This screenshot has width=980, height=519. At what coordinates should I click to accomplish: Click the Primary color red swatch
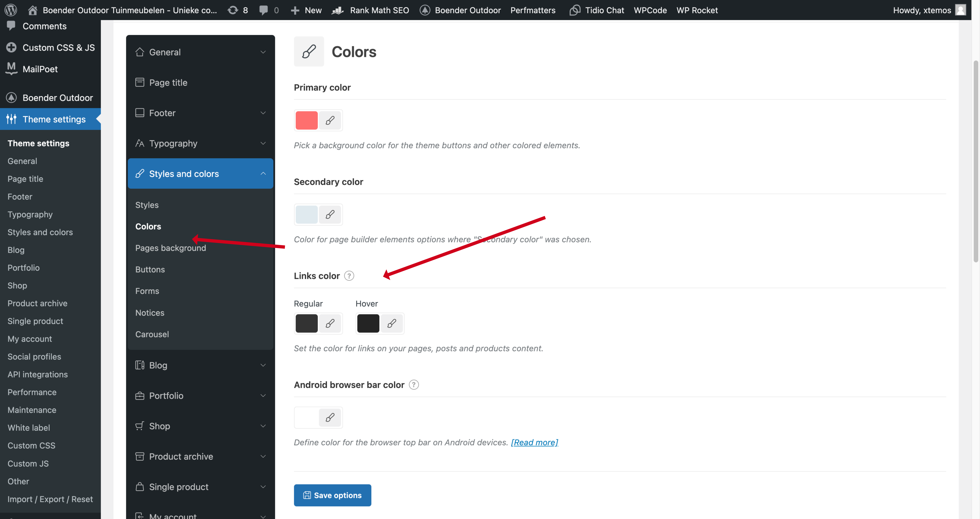tap(307, 120)
